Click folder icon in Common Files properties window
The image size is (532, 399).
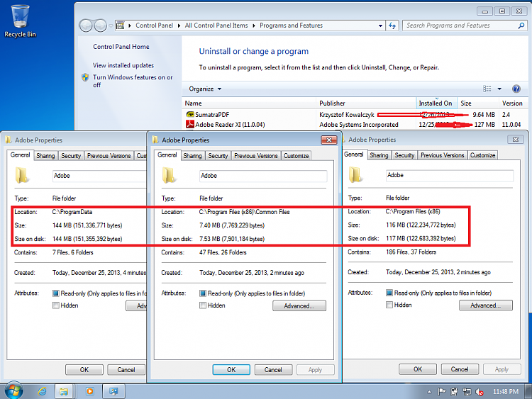coord(169,175)
